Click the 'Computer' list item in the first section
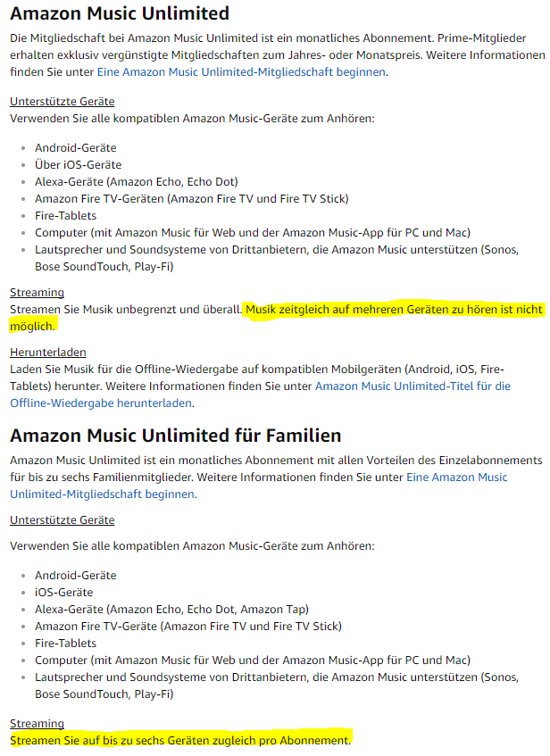 point(252,233)
